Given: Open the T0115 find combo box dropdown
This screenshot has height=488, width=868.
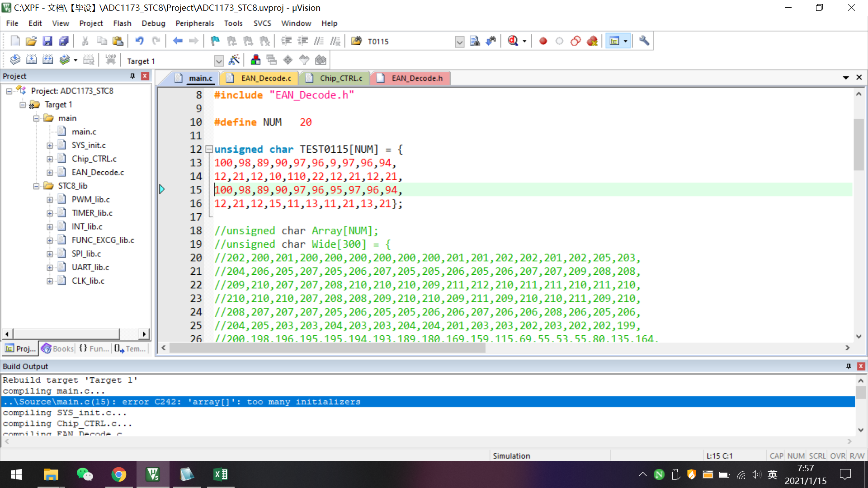Looking at the screenshot, I should pyautogui.click(x=459, y=42).
